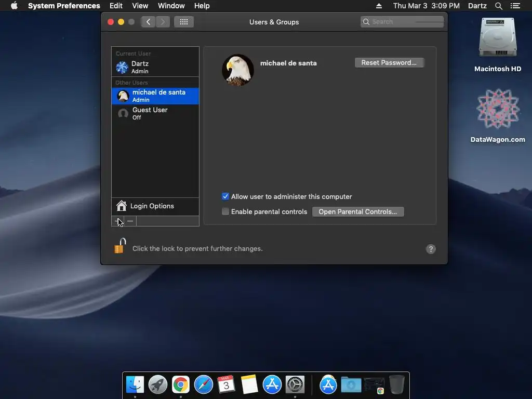The image size is (532, 399).
Task: Open the help question mark button
Action: coord(431,249)
